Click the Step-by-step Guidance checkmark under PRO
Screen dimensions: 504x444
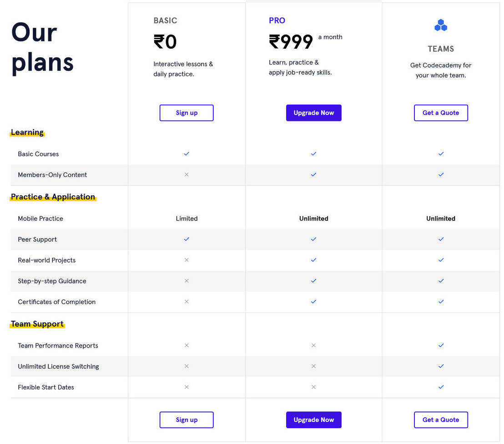[313, 281]
